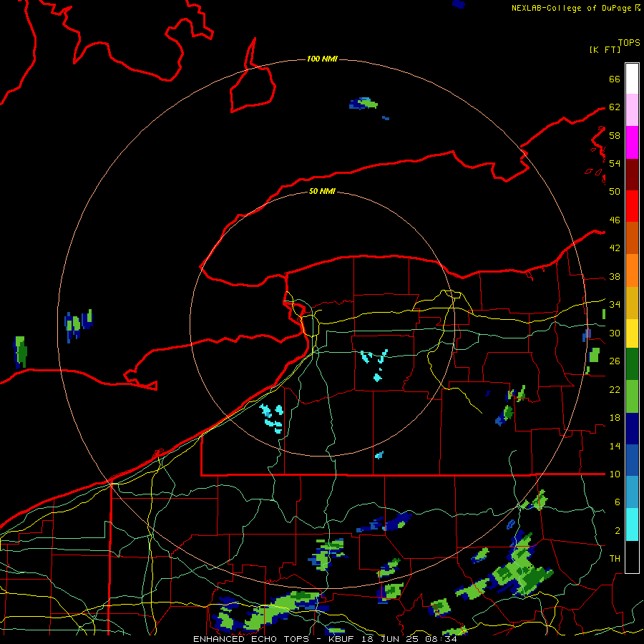Click the black TH swatch at scale bottom
The height and width of the screenshot is (644, 644).
(x=632, y=557)
